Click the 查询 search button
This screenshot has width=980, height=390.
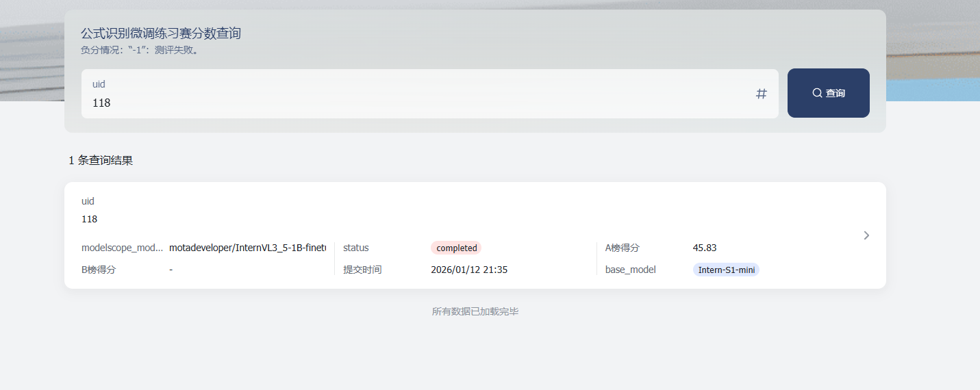828,93
